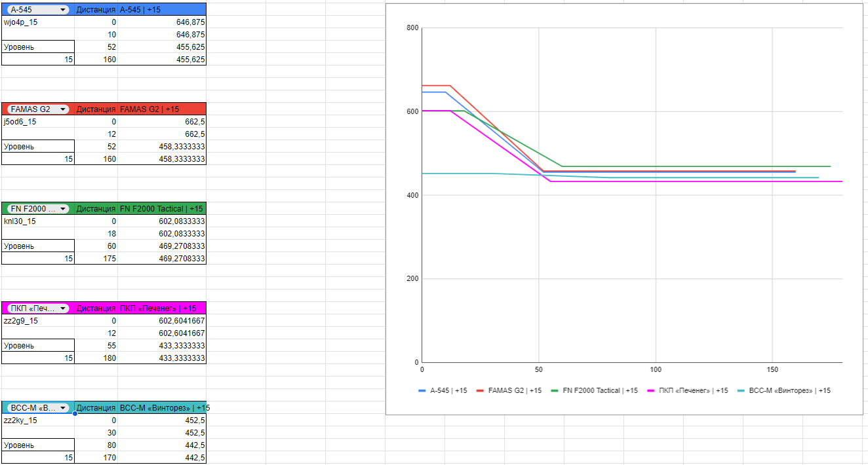
Task: Select distance 180 cell in ПКП table
Action: tap(96, 358)
